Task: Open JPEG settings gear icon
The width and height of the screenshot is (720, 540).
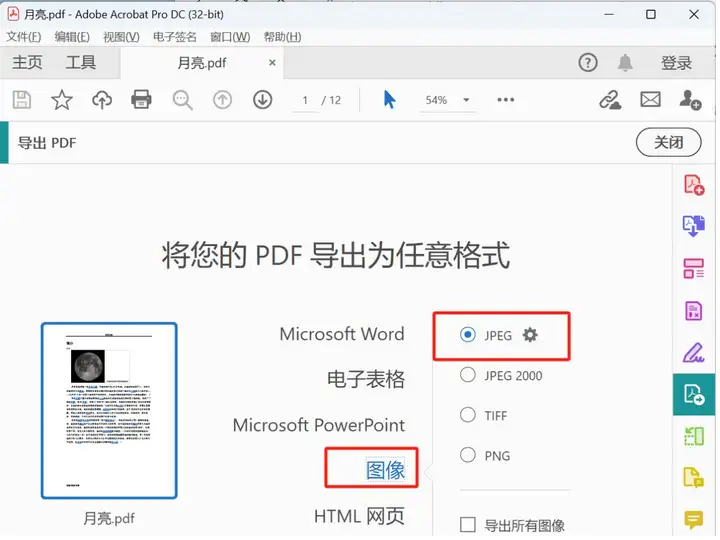Action: (531, 336)
